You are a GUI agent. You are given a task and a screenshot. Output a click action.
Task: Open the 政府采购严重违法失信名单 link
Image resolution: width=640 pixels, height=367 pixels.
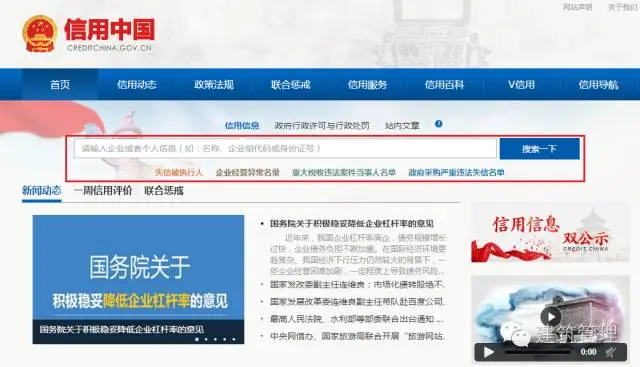tap(456, 172)
